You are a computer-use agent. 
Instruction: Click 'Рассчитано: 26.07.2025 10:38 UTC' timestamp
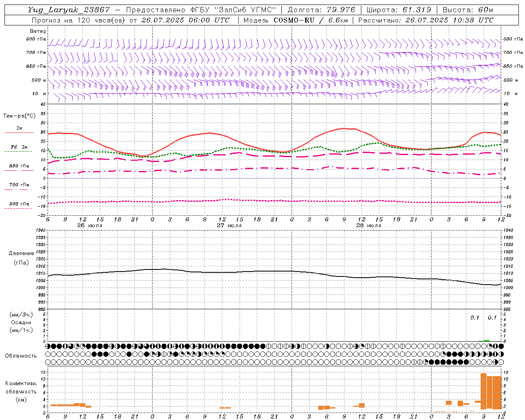[426, 20]
